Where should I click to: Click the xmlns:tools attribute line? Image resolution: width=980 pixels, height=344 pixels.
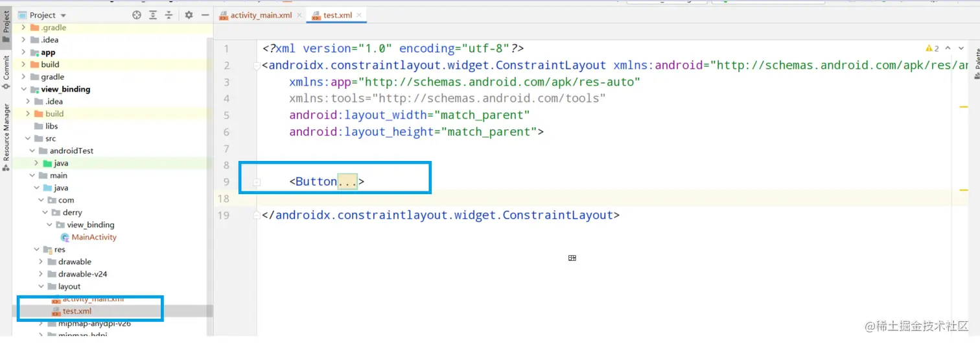[x=447, y=99]
